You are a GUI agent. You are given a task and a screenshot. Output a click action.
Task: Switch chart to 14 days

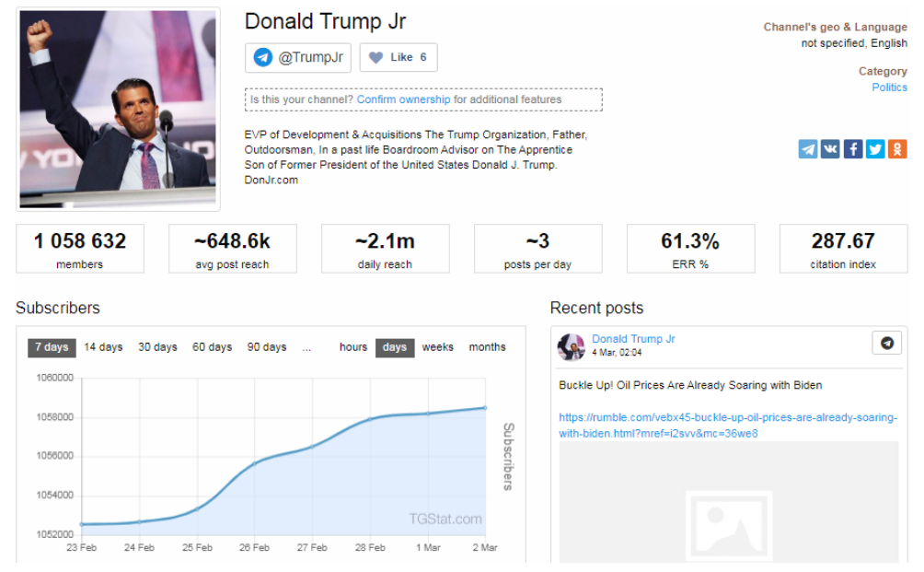(103, 347)
